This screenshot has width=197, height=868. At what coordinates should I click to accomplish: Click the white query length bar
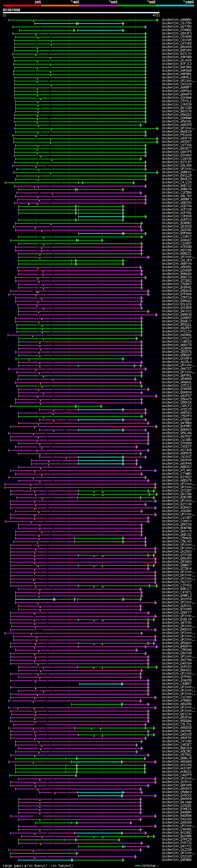pyautogui.click(x=81, y=12)
